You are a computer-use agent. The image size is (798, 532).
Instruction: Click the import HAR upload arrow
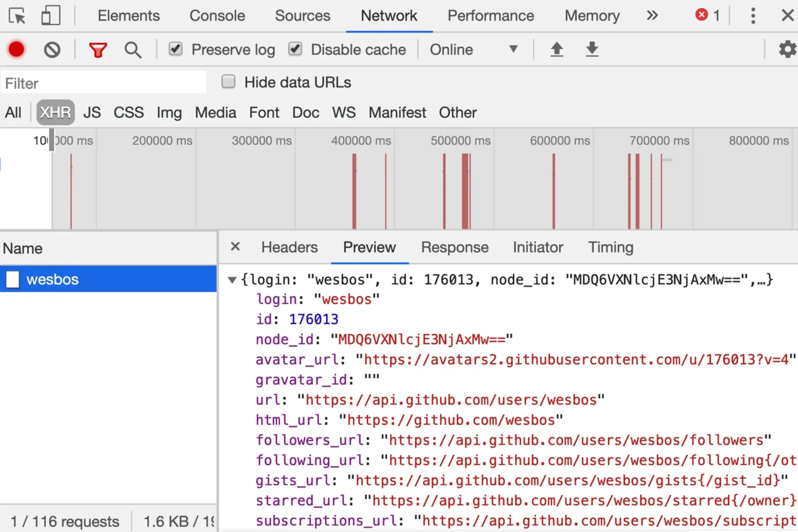click(x=556, y=49)
